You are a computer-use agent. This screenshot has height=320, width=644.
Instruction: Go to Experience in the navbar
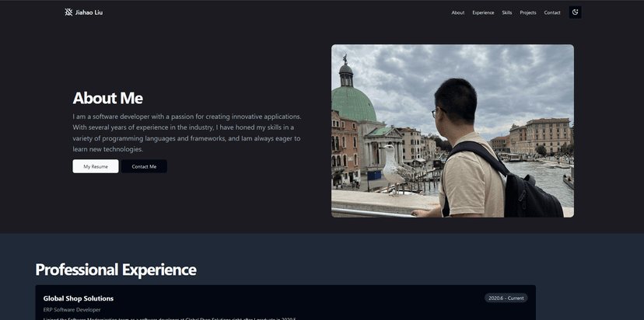tap(483, 12)
